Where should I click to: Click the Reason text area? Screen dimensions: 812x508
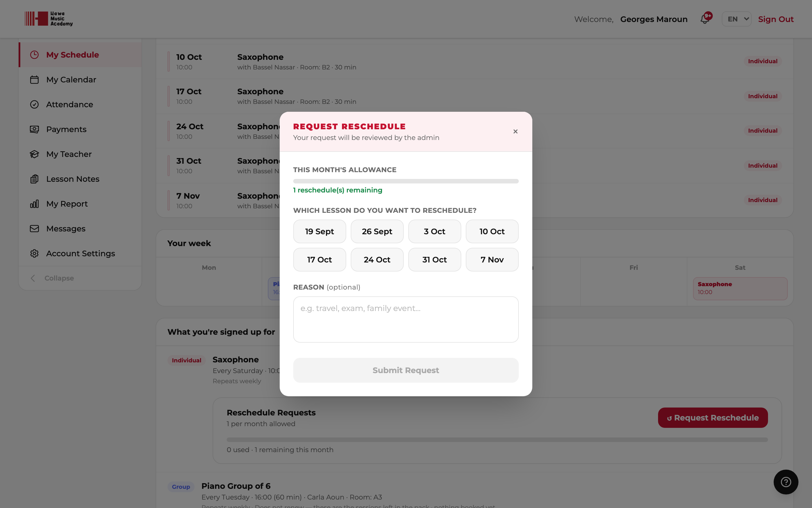pos(406,319)
